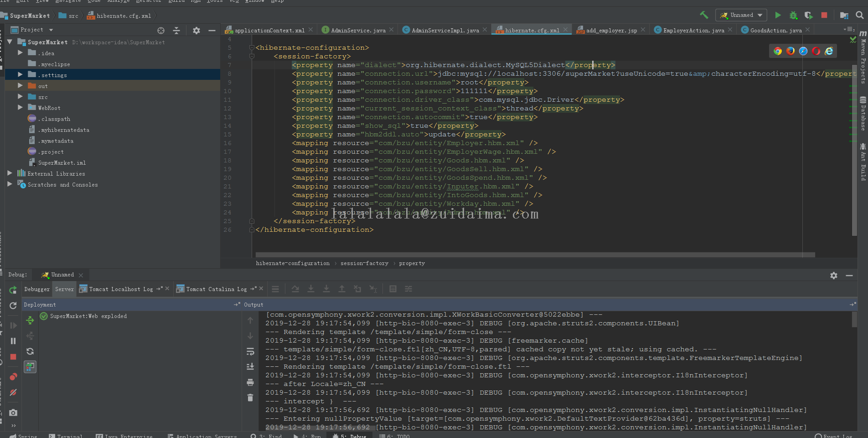Click the Build Project hammer icon
The width and height of the screenshot is (868, 438).
(704, 15)
